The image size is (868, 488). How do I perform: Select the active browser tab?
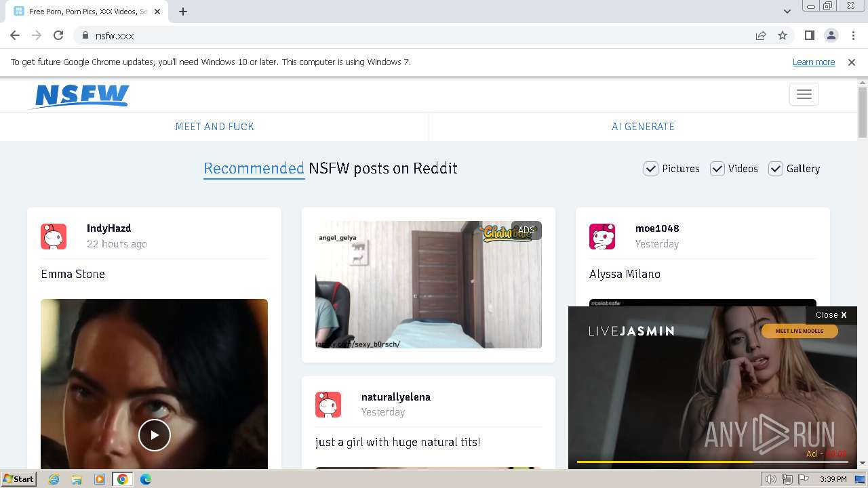point(88,12)
